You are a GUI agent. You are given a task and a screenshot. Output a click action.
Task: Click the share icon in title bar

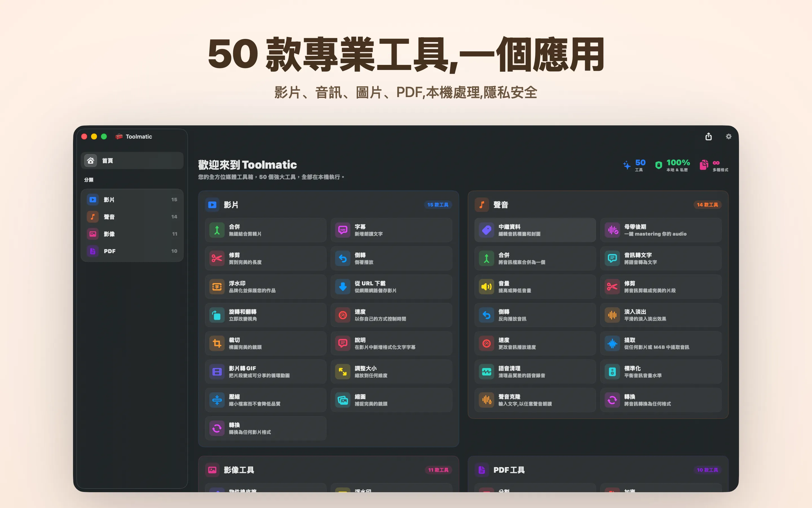tap(708, 136)
